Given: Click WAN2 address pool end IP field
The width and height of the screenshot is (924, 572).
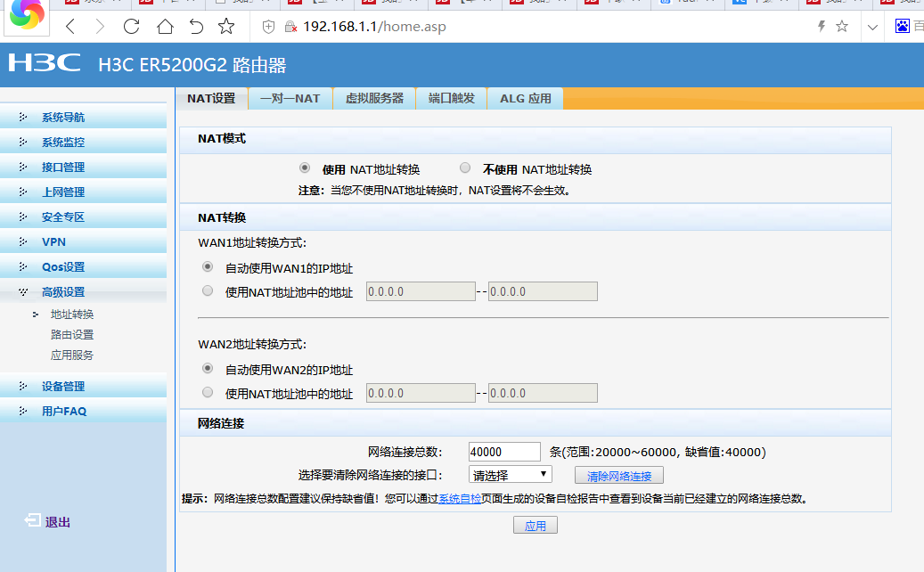Looking at the screenshot, I should click(543, 393).
